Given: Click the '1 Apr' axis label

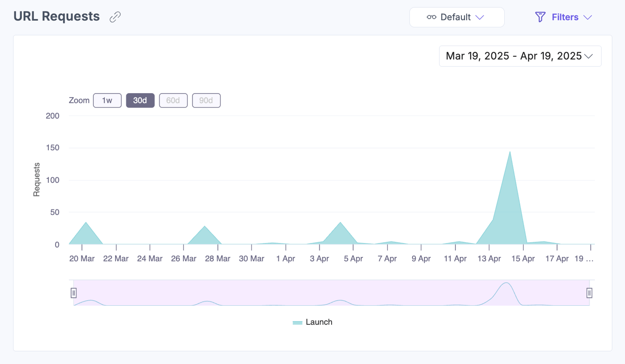Looking at the screenshot, I should (x=285, y=258).
